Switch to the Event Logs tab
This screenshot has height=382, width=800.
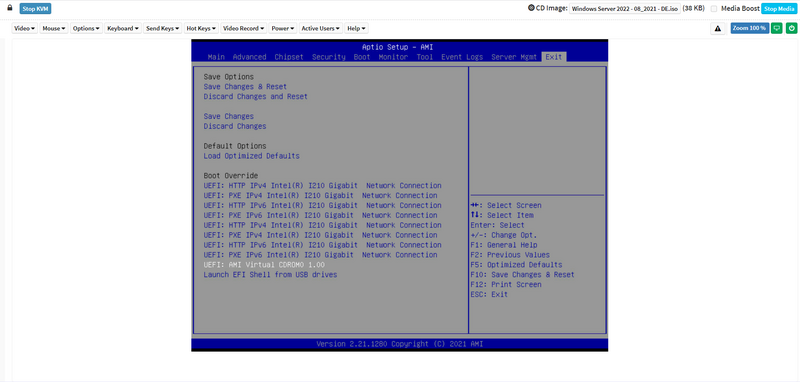[462, 57]
